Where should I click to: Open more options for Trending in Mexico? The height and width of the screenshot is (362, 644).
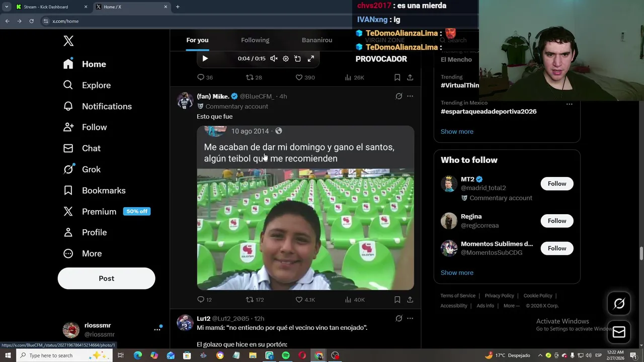[569, 104]
